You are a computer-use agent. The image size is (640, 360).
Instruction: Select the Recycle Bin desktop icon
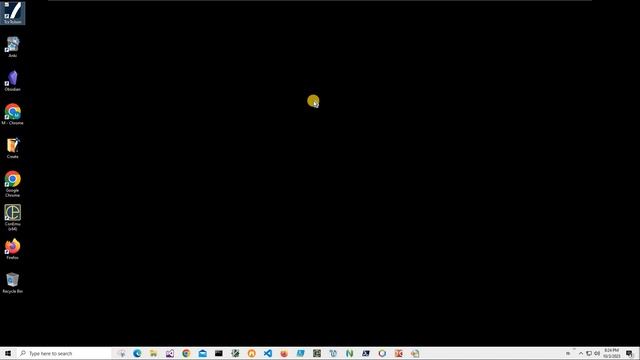tap(13, 283)
